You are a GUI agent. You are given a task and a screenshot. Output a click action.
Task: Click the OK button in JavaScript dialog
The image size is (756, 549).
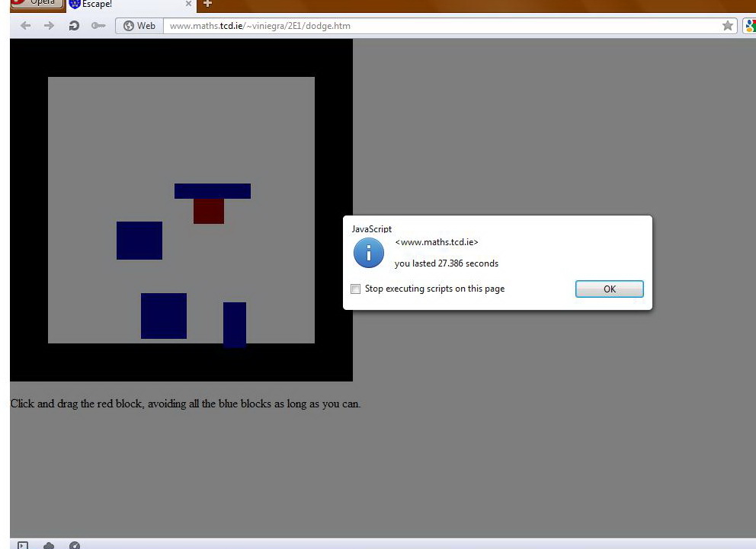[610, 289]
